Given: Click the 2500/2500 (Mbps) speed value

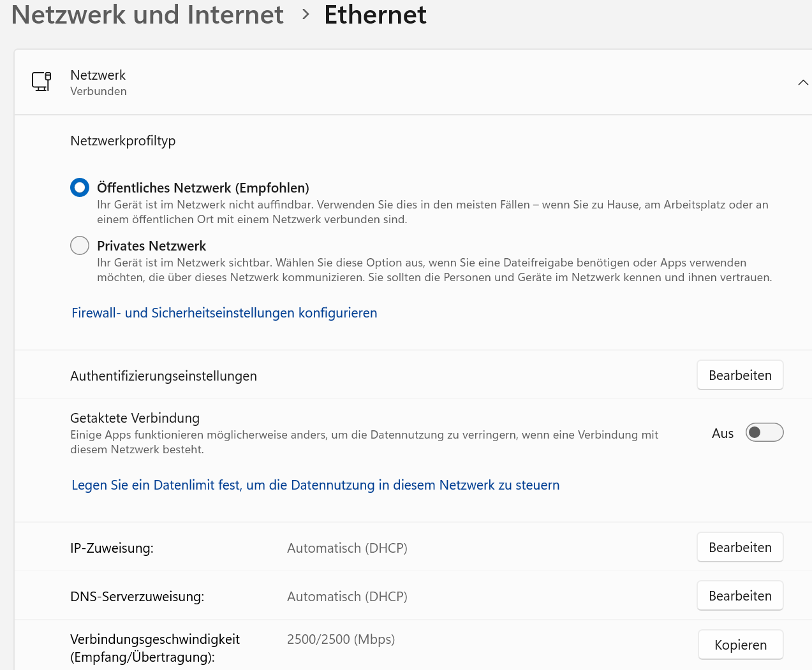Looking at the screenshot, I should [341, 639].
